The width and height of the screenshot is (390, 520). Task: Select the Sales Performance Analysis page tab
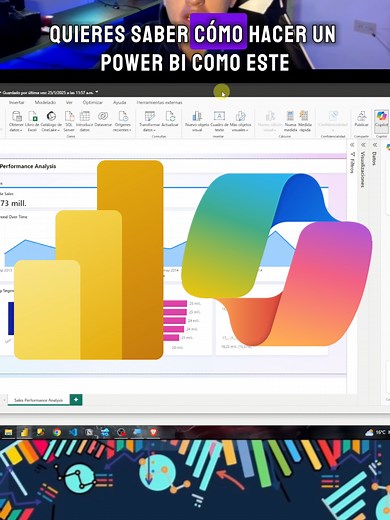click(38, 400)
